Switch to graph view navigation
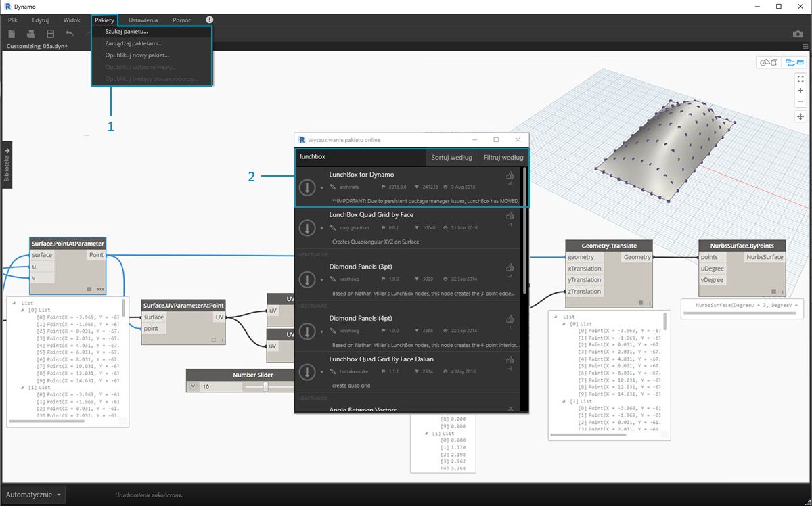 tap(793, 62)
